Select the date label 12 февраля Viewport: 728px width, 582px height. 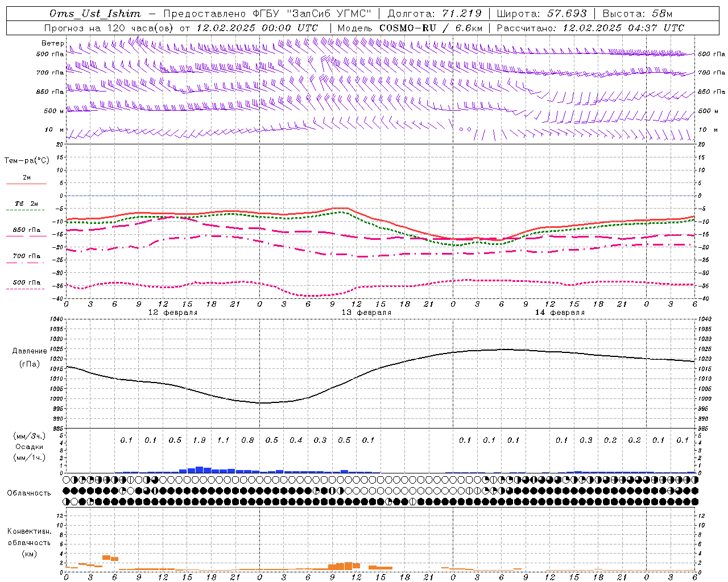pos(173,313)
